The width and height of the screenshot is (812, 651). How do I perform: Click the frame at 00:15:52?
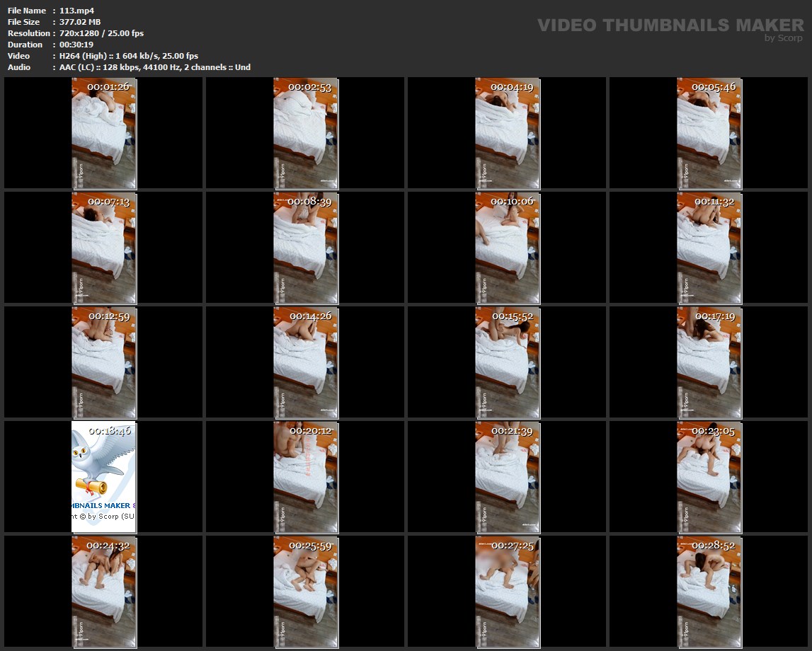point(507,362)
